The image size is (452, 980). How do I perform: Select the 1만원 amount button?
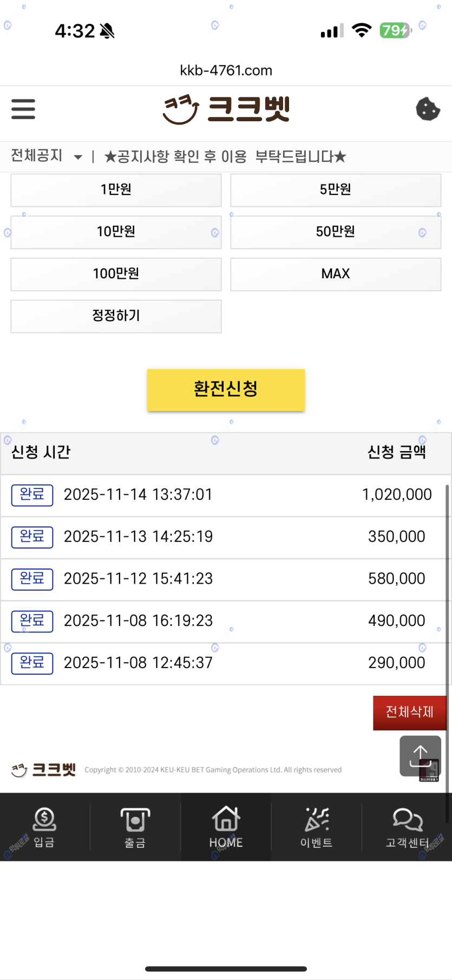click(x=116, y=190)
